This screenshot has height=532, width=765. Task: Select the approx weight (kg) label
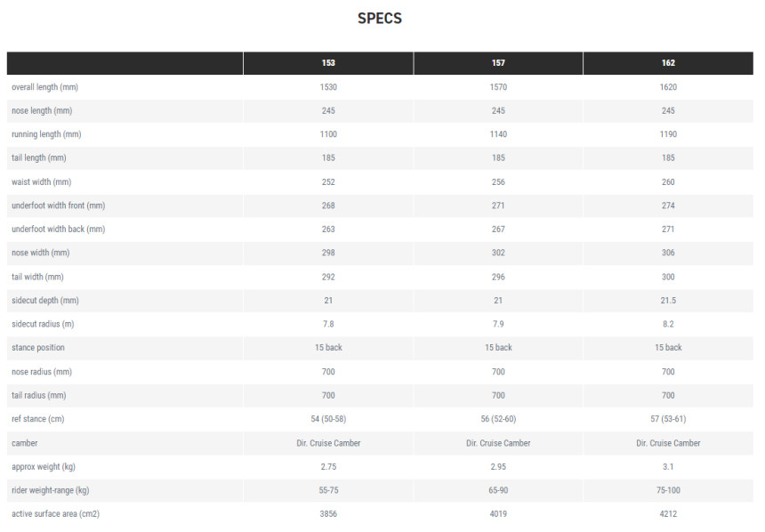(44, 467)
